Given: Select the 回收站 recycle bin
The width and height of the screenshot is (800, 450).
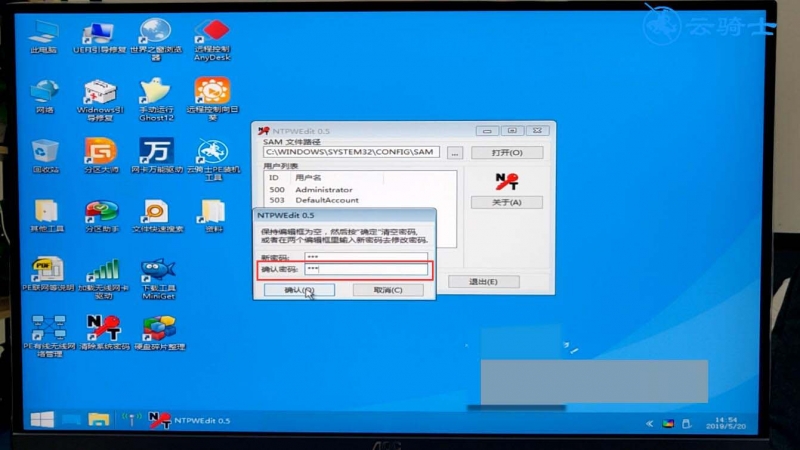Looking at the screenshot, I should pos(45,156).
